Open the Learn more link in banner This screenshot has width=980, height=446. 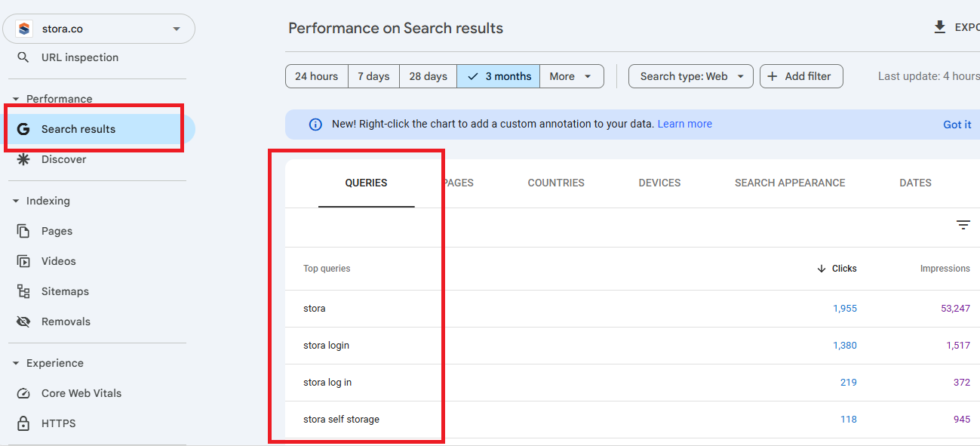coord(684,124)
